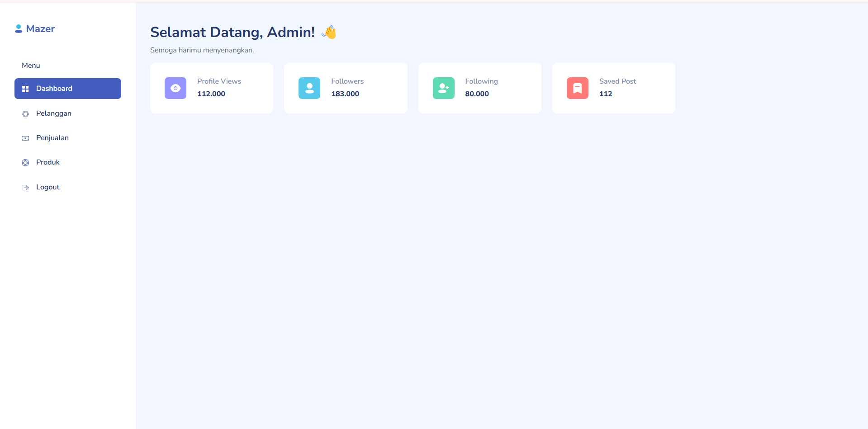Navigate to the Produk section
This screenshot has height=429, width=868.
tap(48, 162)
